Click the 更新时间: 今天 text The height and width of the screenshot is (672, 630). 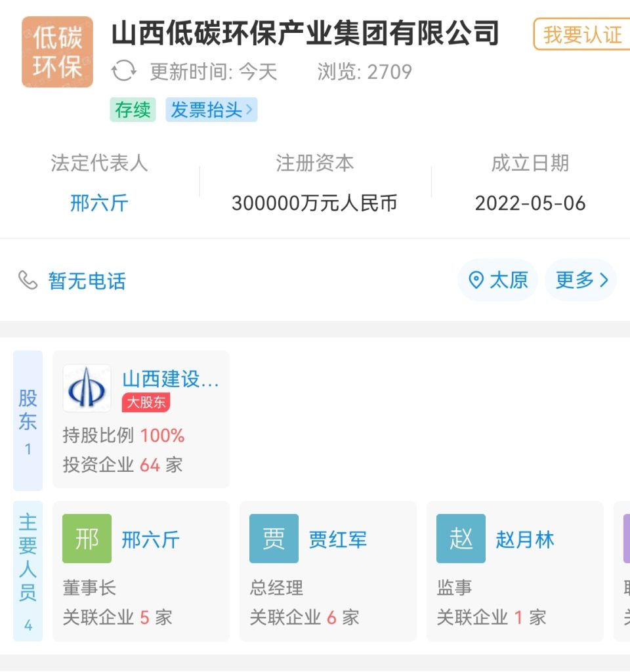(x=213, y=72)
